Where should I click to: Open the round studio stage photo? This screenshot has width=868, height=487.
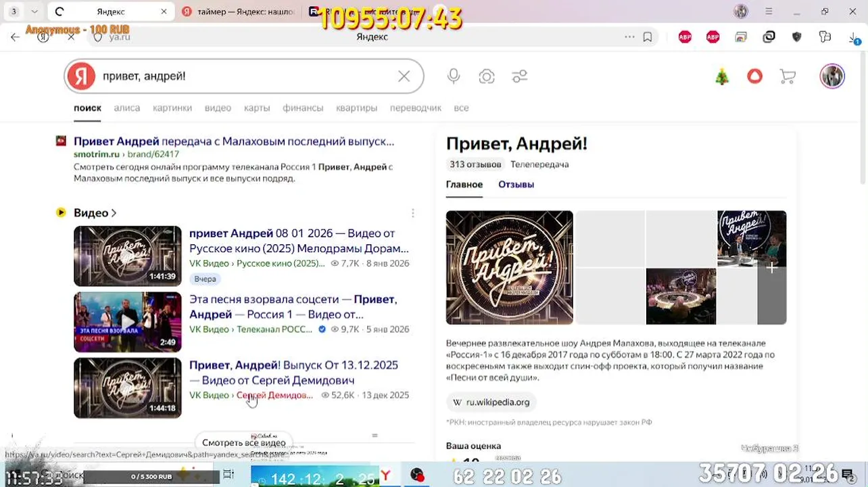click(x=681, y=297)
